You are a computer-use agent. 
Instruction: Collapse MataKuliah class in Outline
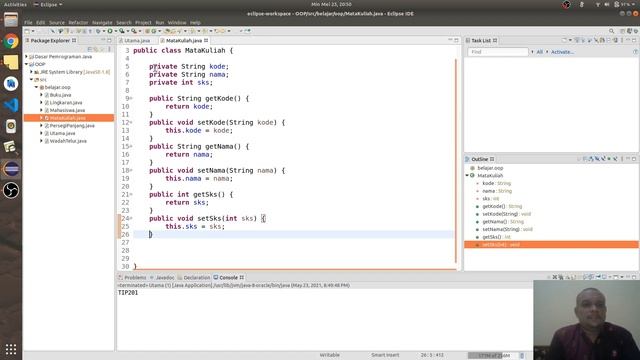click(467, 176)
